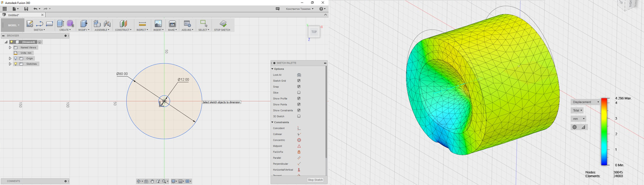
Task: Expand the Sketches tree node
Action: (10, 64)
